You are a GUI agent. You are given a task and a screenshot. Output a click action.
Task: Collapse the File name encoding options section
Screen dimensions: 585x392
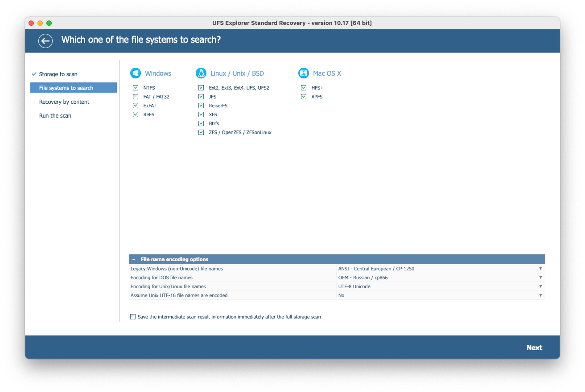point(134,259)
